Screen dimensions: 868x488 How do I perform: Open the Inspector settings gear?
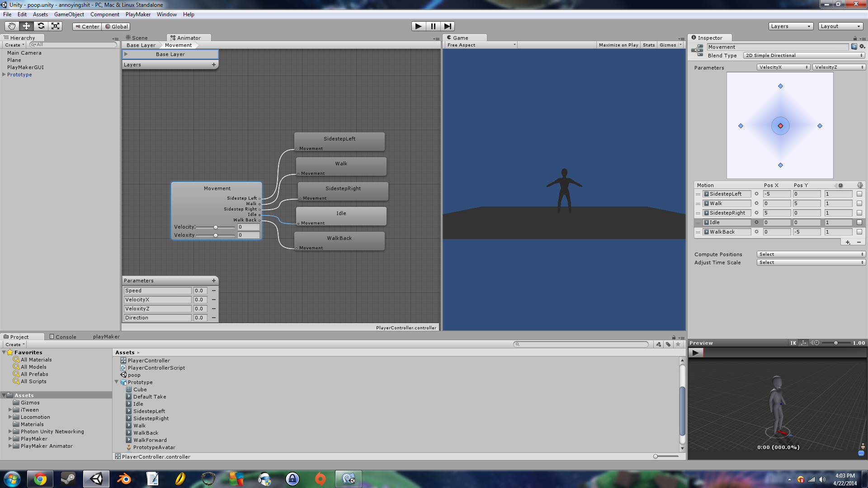[x=862, y=47]
